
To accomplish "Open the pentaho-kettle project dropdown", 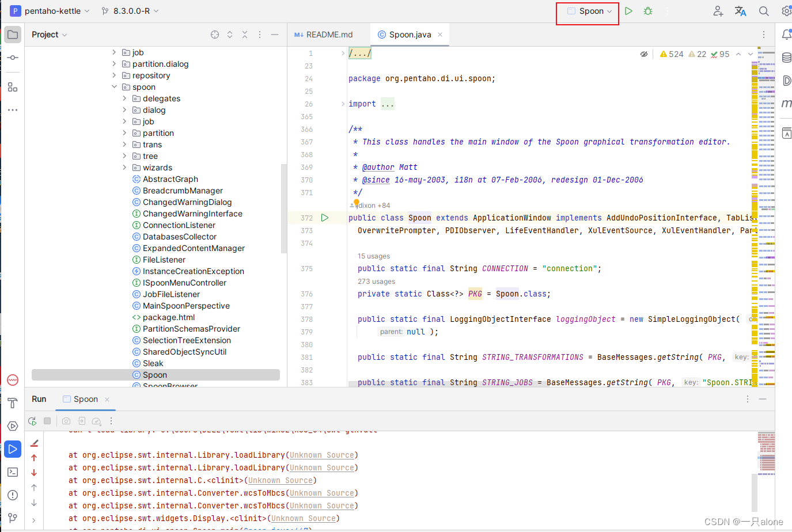I will click(x=50, y=11).
